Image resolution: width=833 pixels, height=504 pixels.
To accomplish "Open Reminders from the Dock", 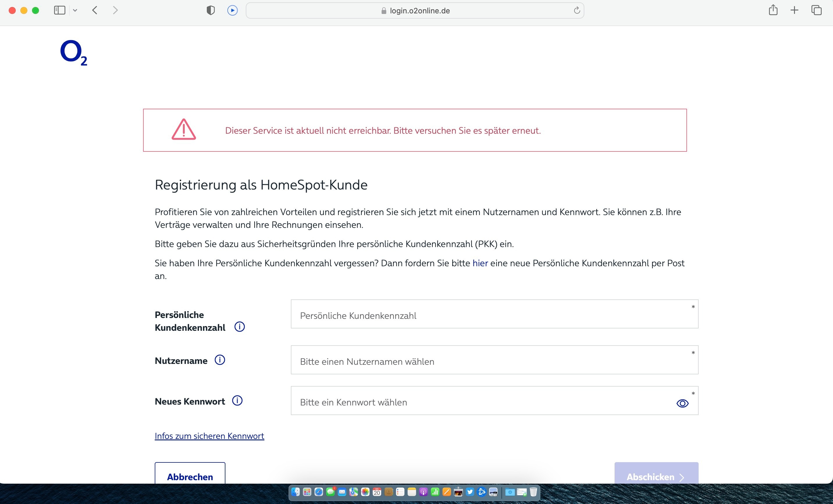I will click(400, 492).
